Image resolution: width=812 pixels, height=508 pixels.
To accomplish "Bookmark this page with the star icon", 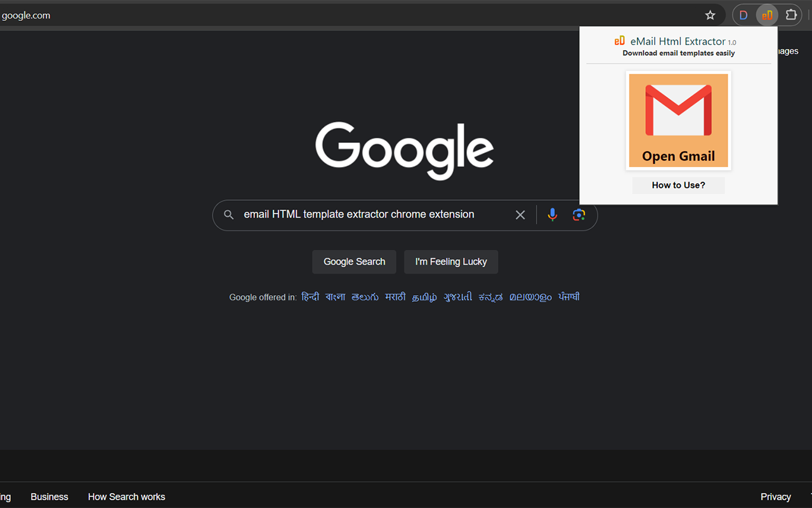I will 710,15.
